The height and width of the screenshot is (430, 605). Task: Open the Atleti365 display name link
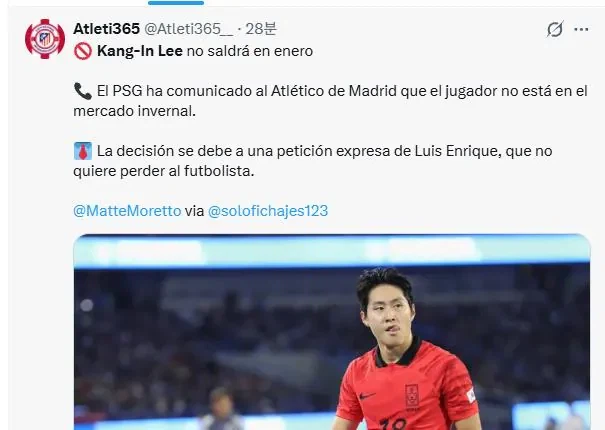(x=106, y=29)
